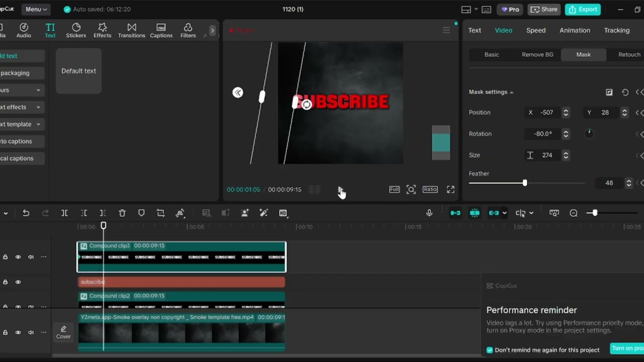
Task: Select the Remove BG sub-tab
Action: [537, 54]
